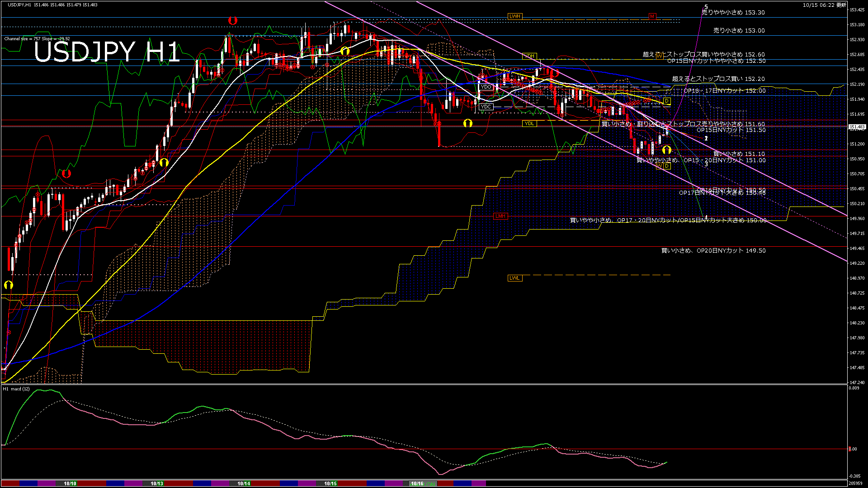The width and height of the screenshot is (868, 488).
Task: Select the 10/13 date marker
Action: [157, 483]
